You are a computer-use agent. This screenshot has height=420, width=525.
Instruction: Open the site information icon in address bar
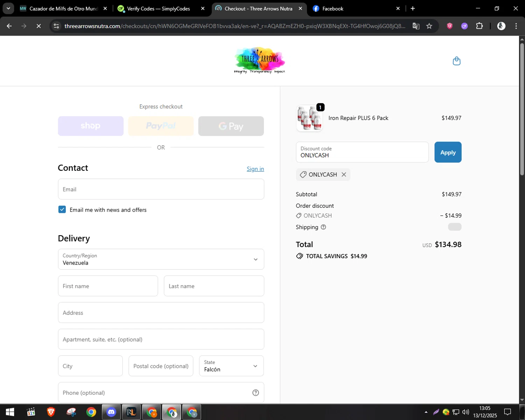click(x=56, y=26)
